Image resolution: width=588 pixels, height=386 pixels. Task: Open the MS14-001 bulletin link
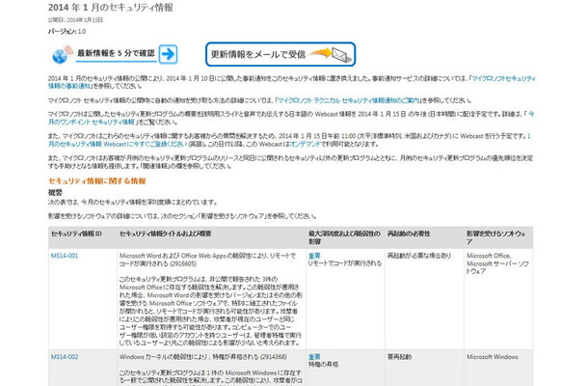(x=64, y=257)
